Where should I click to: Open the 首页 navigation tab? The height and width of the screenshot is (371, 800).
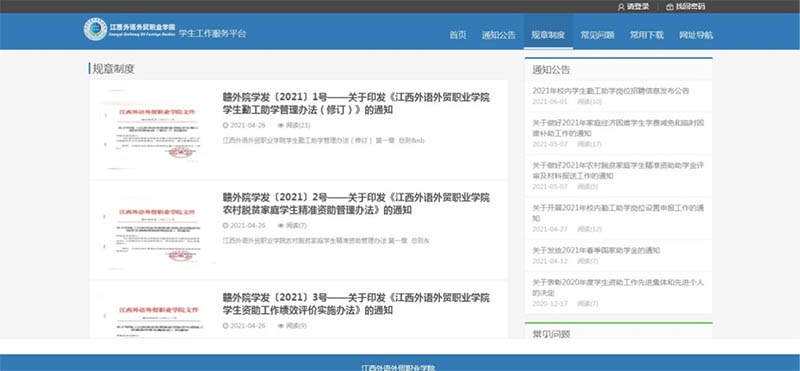coord(458,35)
